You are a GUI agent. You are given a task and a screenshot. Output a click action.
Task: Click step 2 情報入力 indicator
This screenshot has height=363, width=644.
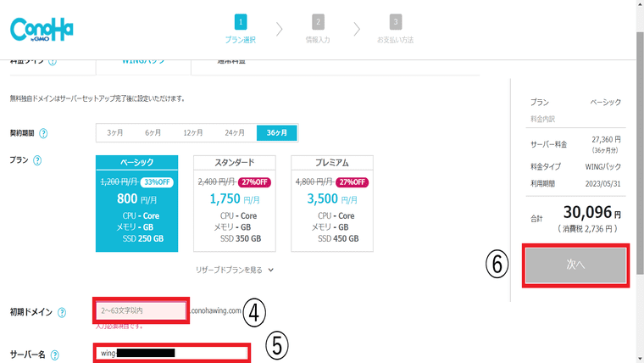click(318, 29)
